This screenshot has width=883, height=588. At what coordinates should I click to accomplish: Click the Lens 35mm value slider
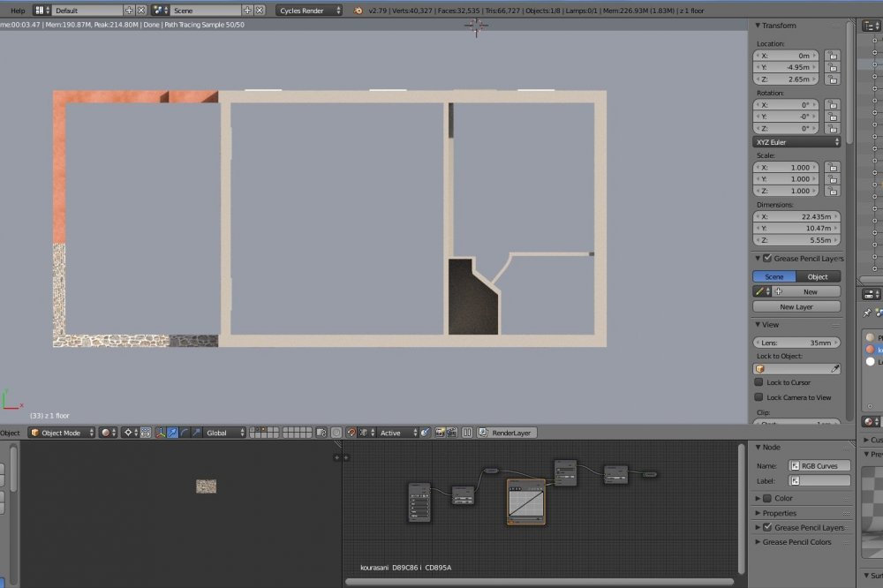(796, 342)
